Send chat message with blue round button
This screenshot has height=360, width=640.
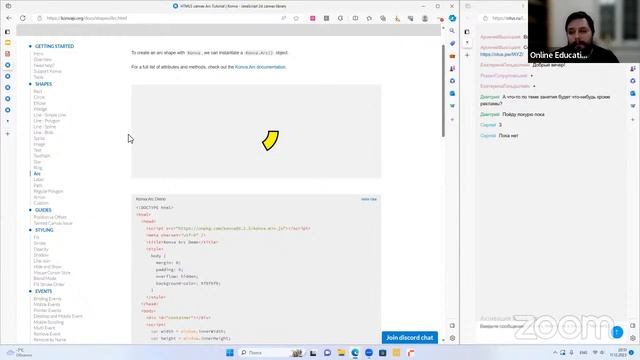(x=617, y=332)
